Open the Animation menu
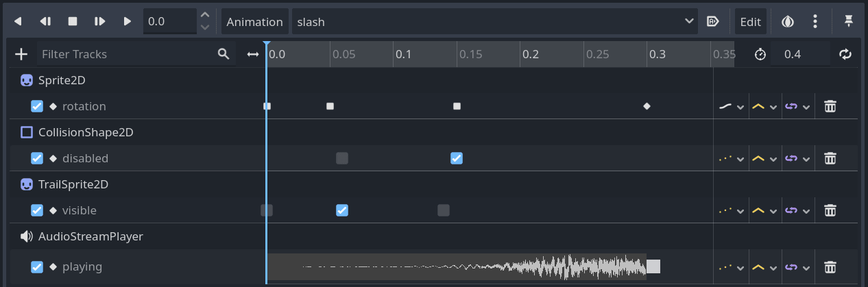The height and width of the screenshot is (287, 868). 254,21
